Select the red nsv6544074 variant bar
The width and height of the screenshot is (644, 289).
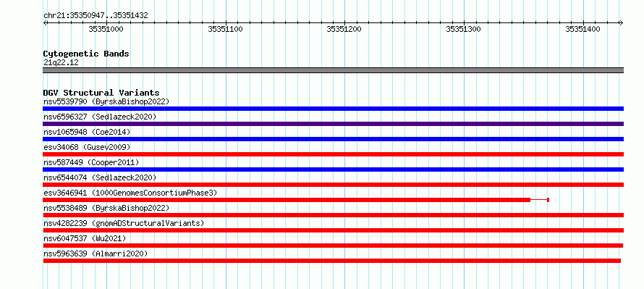[333, 185]
